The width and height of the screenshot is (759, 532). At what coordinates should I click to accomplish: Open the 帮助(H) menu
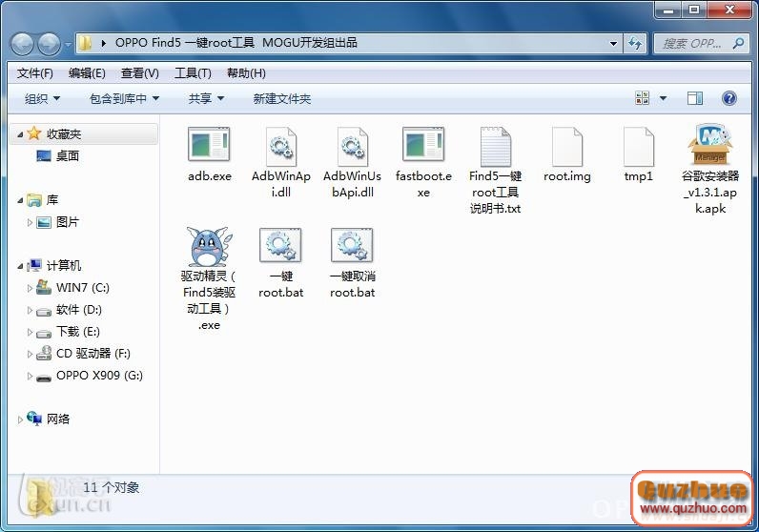(246, 73)
